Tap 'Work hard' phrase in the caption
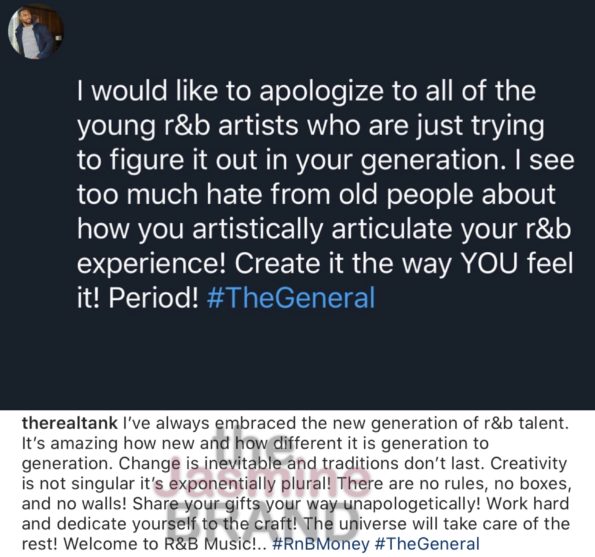 [x=528, y=504]
